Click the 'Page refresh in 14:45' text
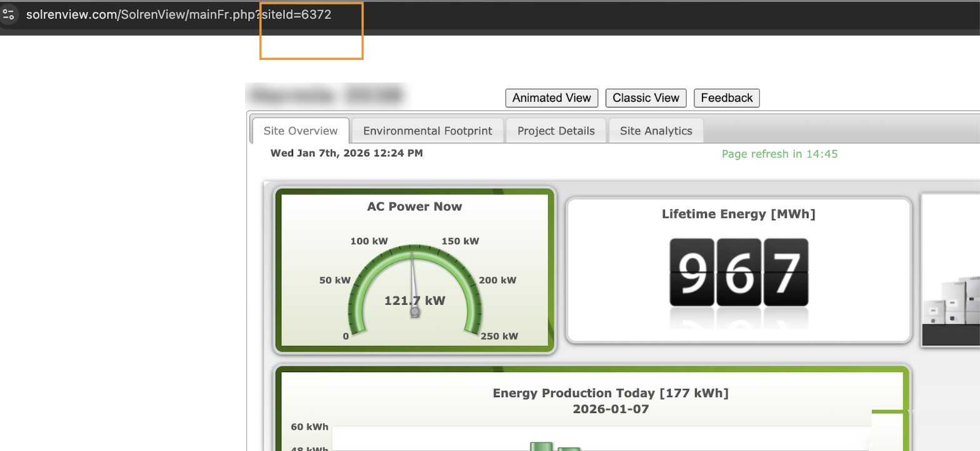Image resolution: width=980 pixels, height=451 pixels. point(779,154)
